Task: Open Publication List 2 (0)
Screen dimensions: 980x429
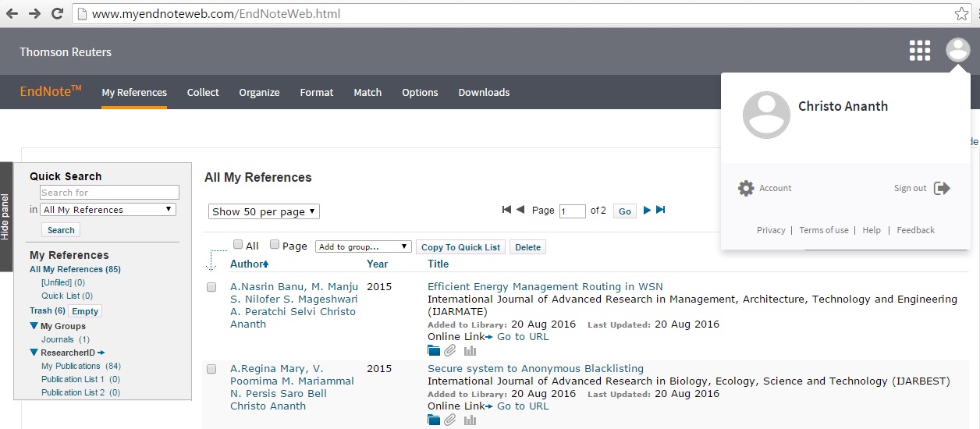Action: point(80,392)
